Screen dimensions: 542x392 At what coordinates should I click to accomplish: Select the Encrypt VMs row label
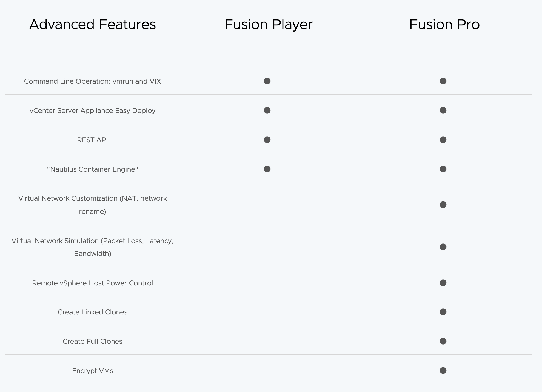pyautogui.click(x=93, y=371)
